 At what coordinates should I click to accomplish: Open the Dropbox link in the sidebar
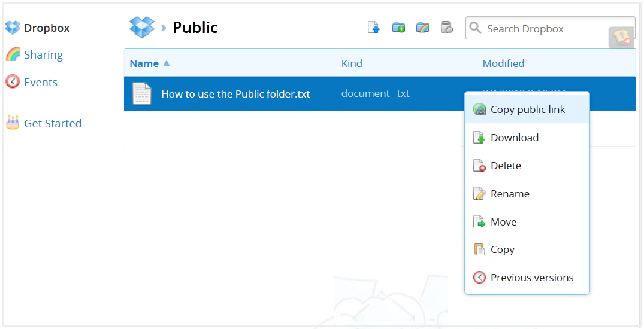(x=47, y=28)
